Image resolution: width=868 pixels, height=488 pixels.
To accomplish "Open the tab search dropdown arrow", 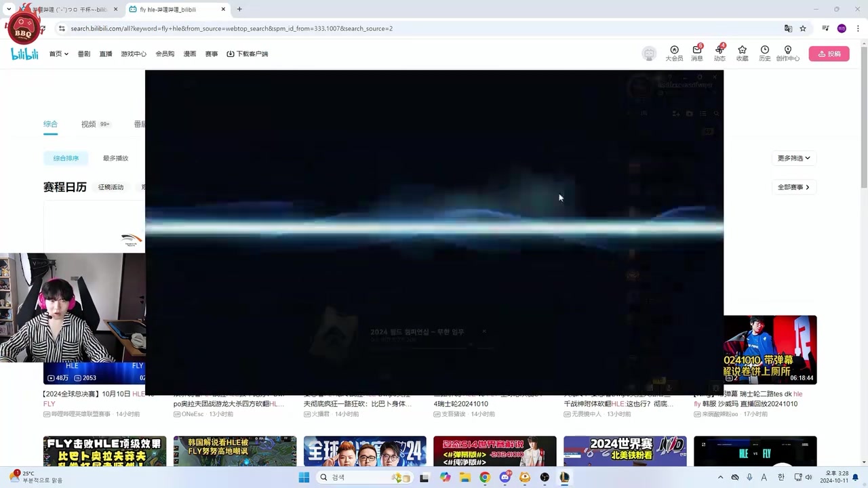I will click(8, 9).
